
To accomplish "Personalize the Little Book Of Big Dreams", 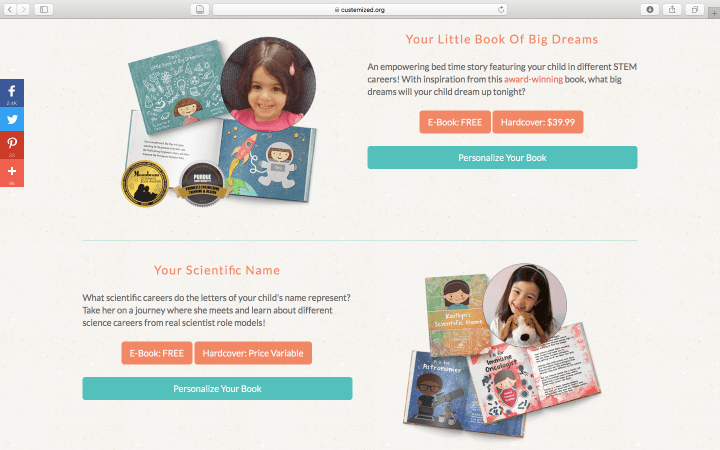I will click(502, 158).
